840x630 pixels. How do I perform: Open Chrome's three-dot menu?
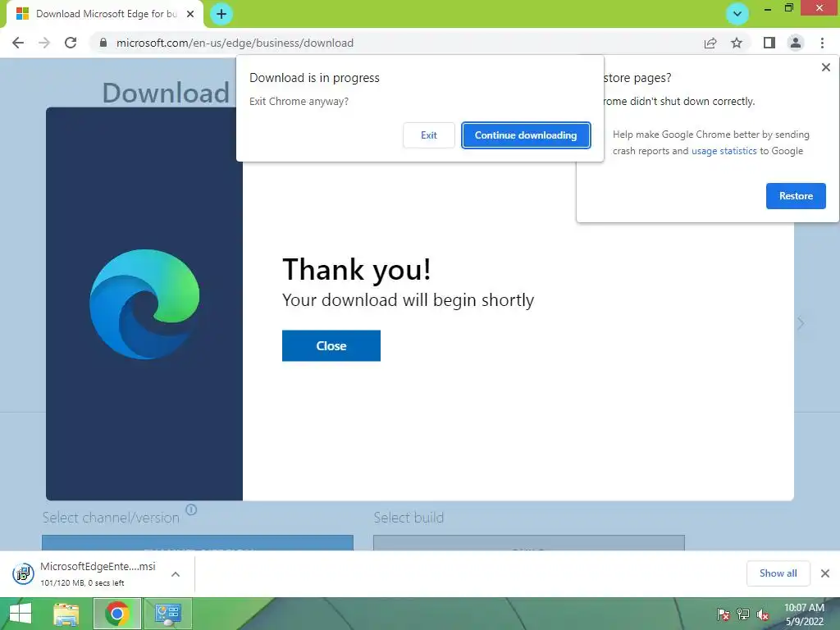pos(822,43)
